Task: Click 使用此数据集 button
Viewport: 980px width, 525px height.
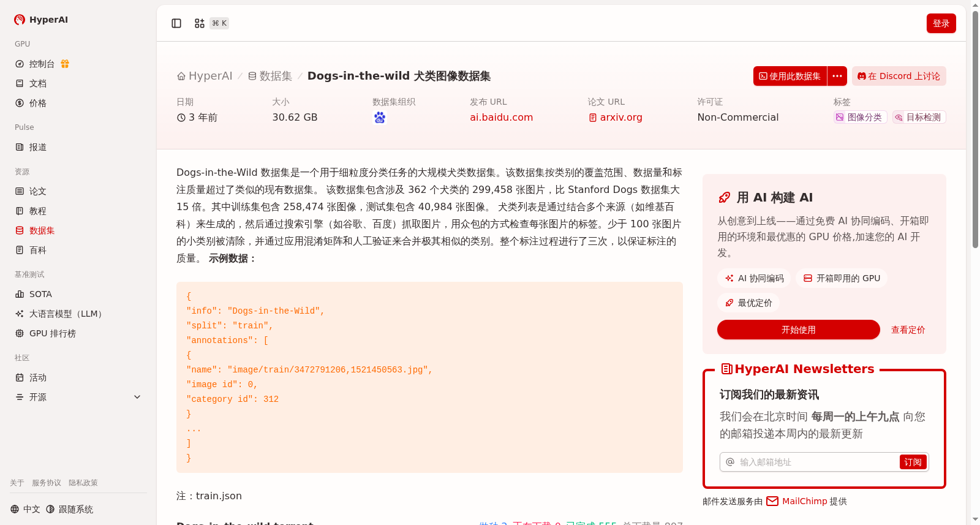Action: [790, 76]
